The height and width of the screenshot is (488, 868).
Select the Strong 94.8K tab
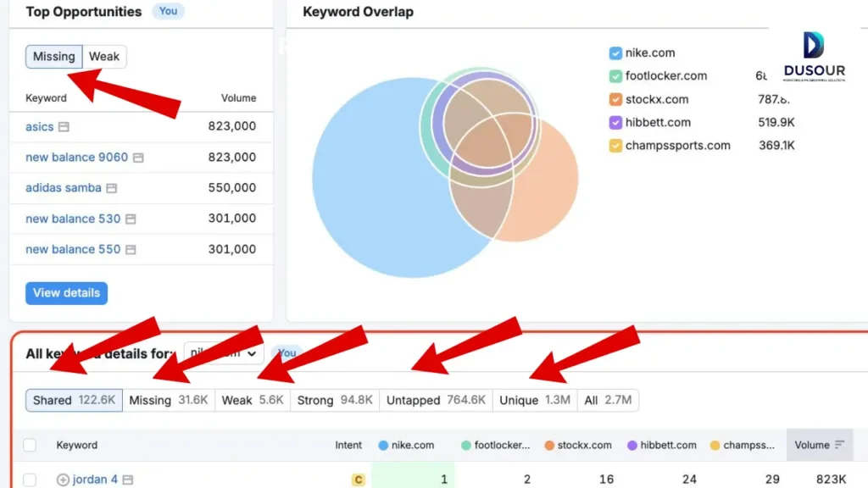[334, 400]
